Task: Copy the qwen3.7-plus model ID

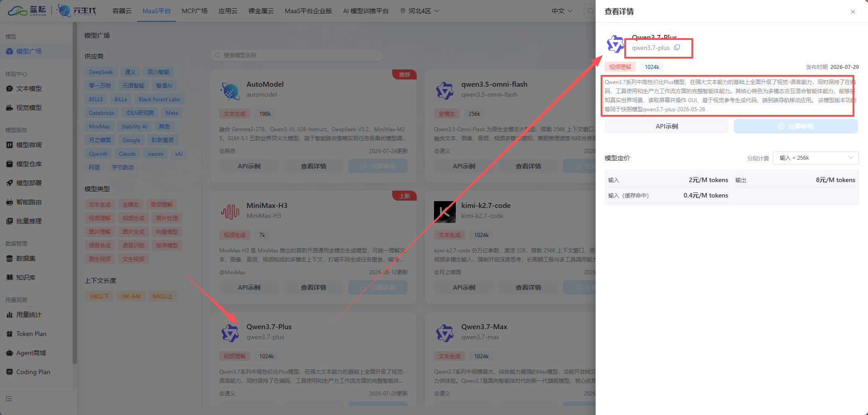Action: [677, 47]
